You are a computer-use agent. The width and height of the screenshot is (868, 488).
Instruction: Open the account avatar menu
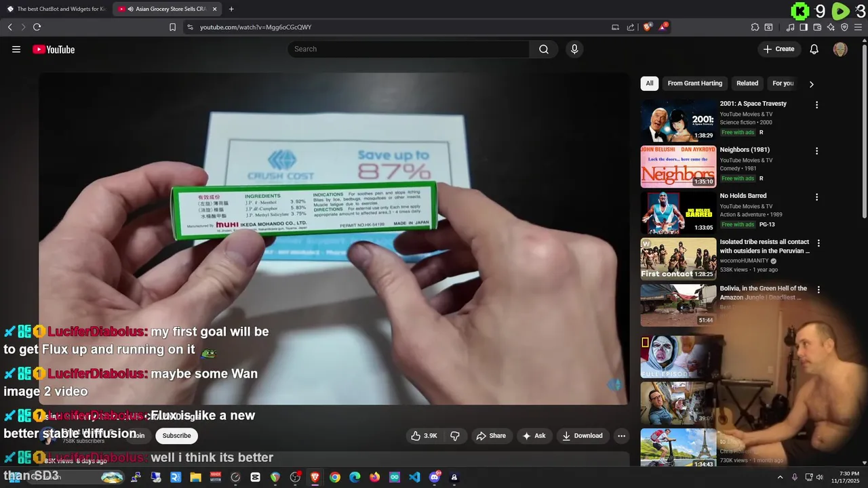click(x=840, y=49)
